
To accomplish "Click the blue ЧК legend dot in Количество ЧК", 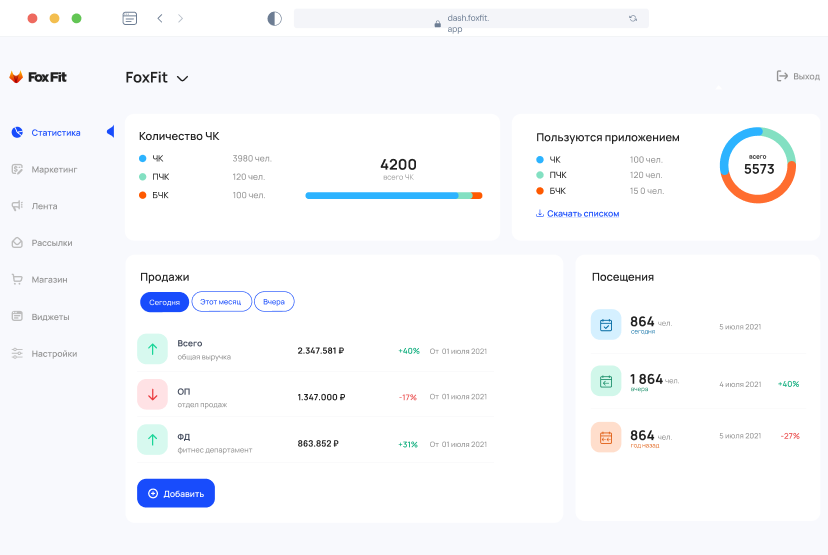I will click(x=143, y=158).
